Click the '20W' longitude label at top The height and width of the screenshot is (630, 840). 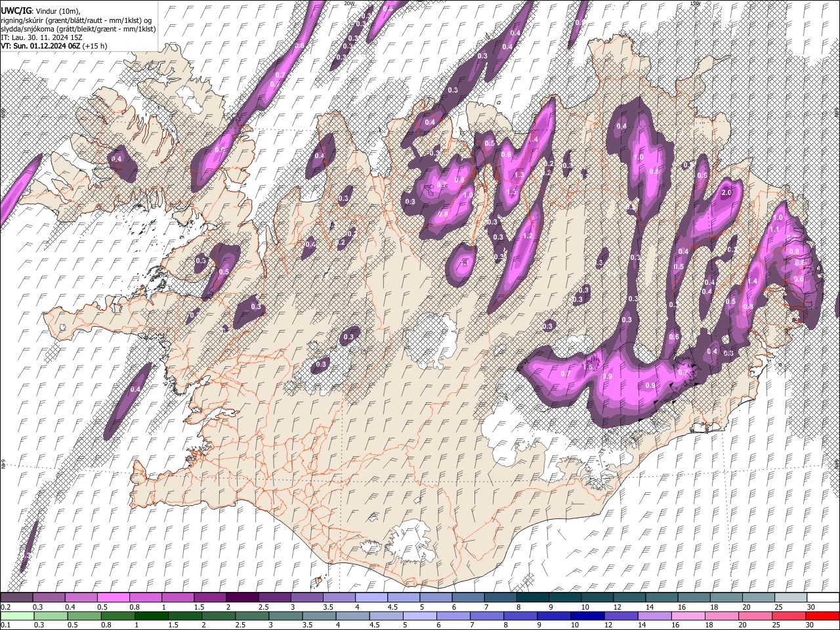pos(348,3)
